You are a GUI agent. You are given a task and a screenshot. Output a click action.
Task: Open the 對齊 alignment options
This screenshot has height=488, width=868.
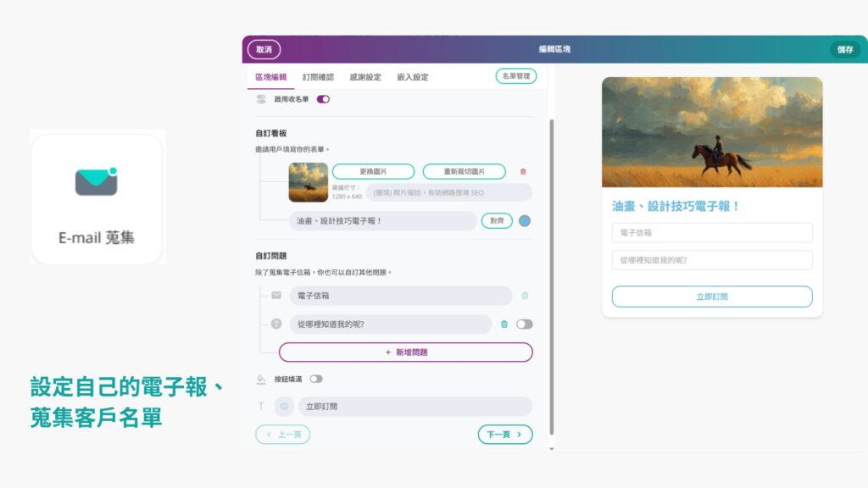point(497,221)
